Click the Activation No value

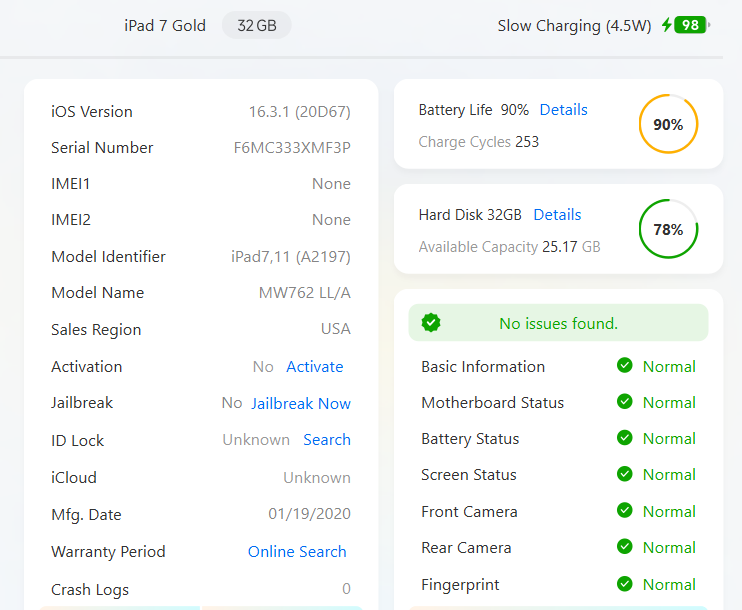[263, 367]
